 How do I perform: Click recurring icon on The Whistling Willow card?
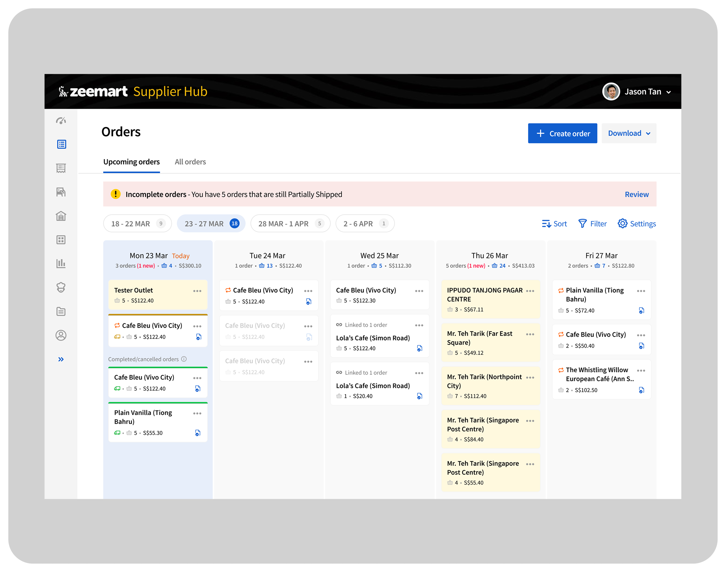(561, 370)
